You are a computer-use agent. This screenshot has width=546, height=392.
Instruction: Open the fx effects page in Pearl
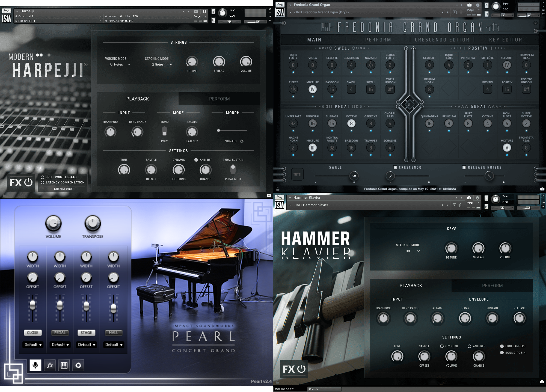[49, 365]
